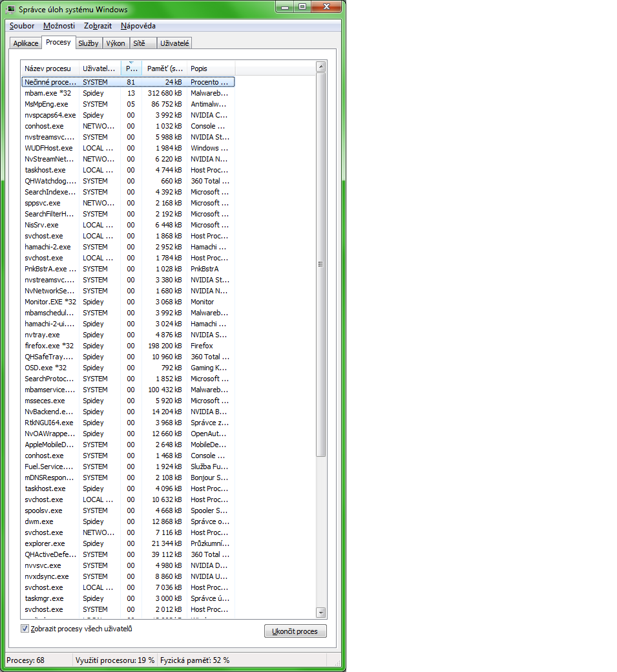Select the 'mbamservice...' process
The height and width of the screenshot is (672, 617).
point(128,390)
